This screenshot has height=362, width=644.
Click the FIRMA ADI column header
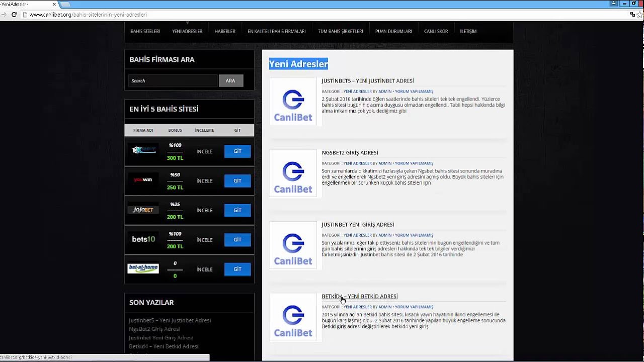pyautogui.click(x=143, y=130)
